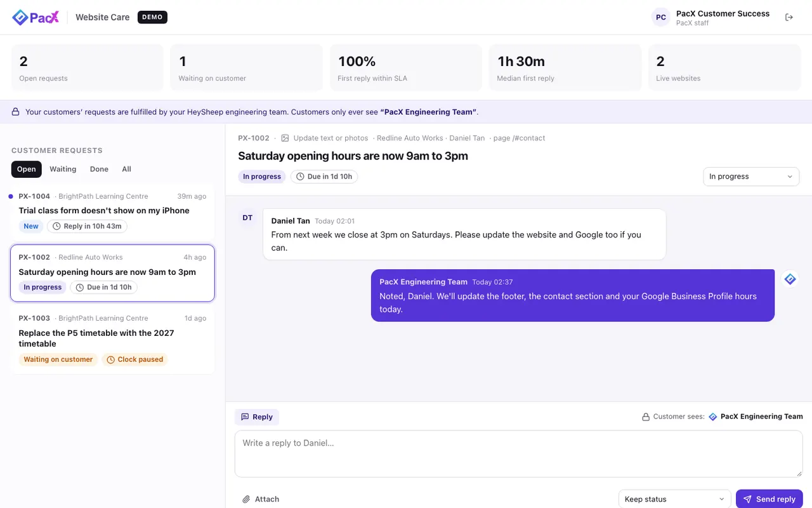Switch to the Waiting requests filter
Screen dimensions: 812x508
pos(63,169)
